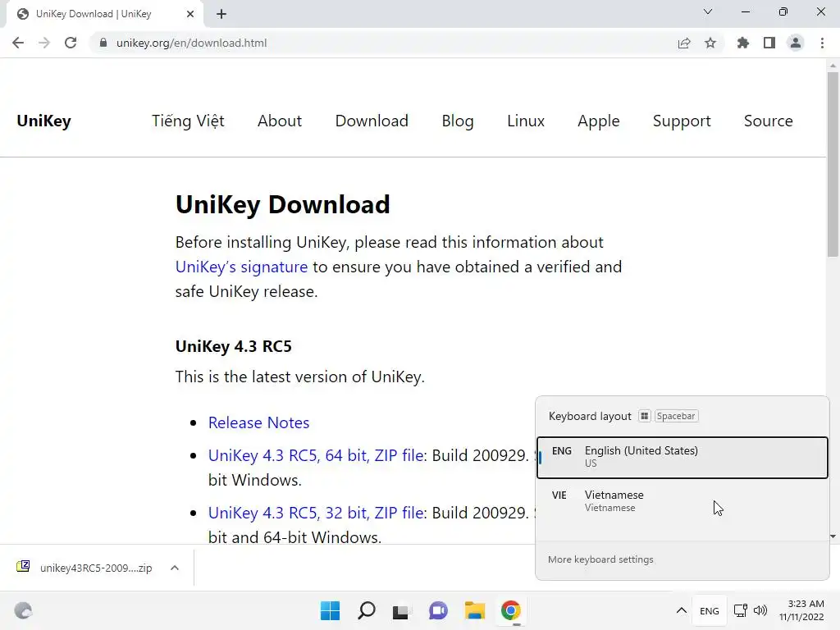Viewport: 840px width, 630px height.
Task: Open the network icon in the tray
Action: click(x=741, y=610)
